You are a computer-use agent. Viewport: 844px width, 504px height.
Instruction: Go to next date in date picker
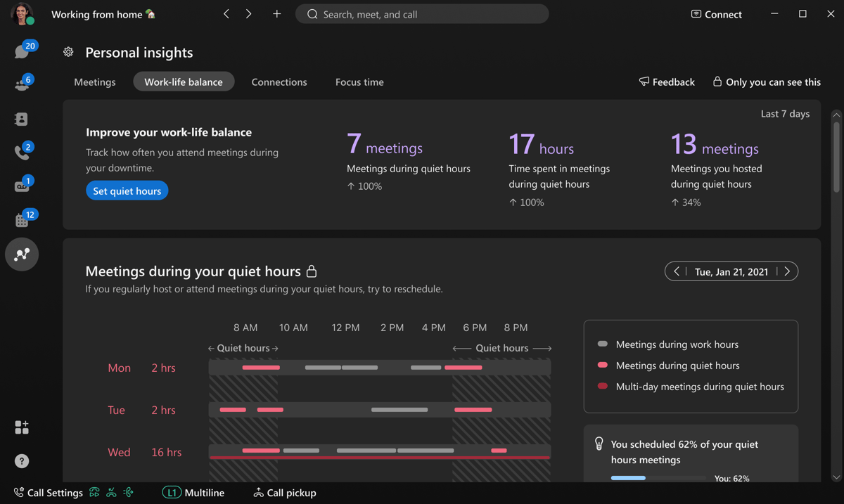787,271
